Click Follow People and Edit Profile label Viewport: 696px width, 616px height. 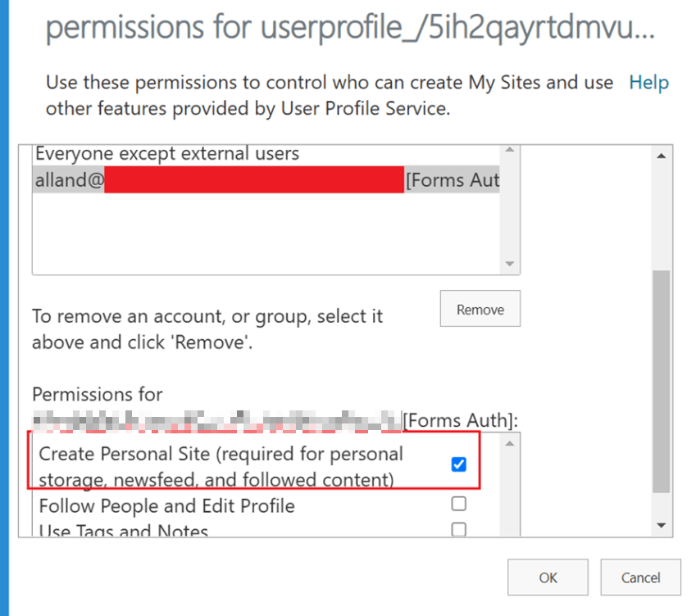coord(167,506)
